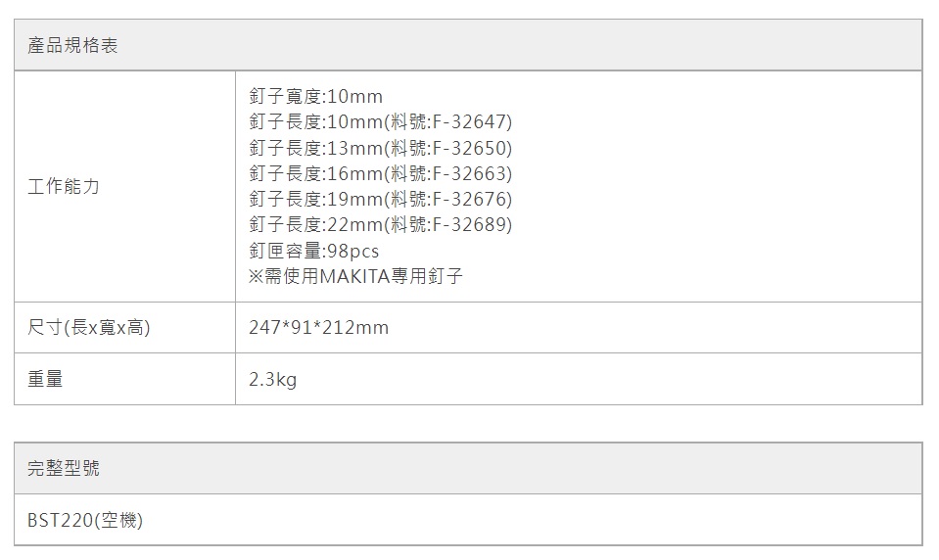This screenshot has width=939, height=560.
Task: Select the 工作能力 row label
Action: pos(64,186)
